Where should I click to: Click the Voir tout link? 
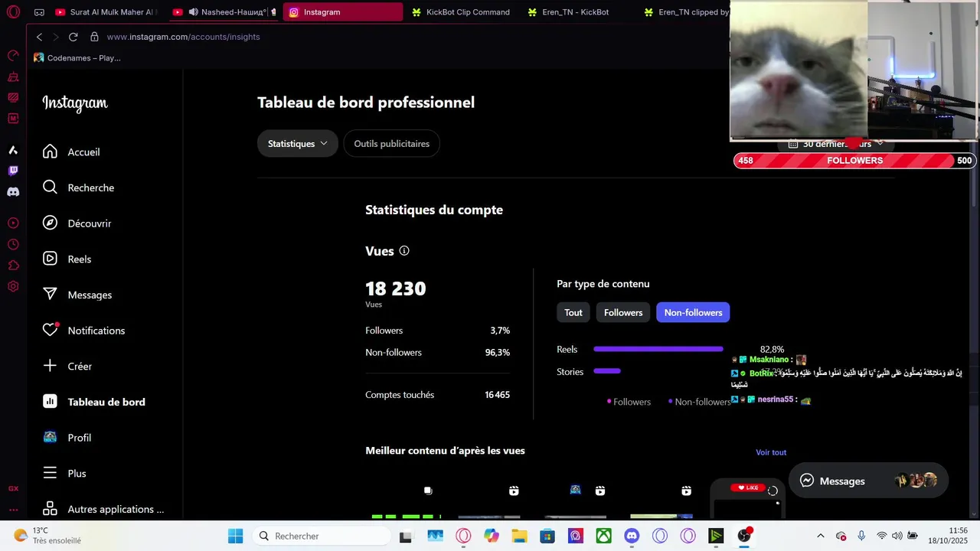click(x=771, y=452)
